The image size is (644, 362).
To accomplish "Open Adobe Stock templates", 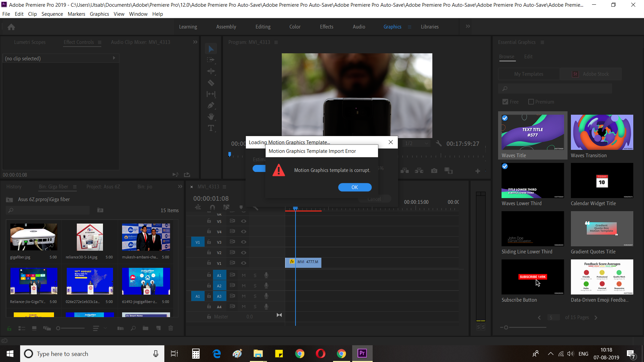I will pyautogui.click(x=591, y=74).
